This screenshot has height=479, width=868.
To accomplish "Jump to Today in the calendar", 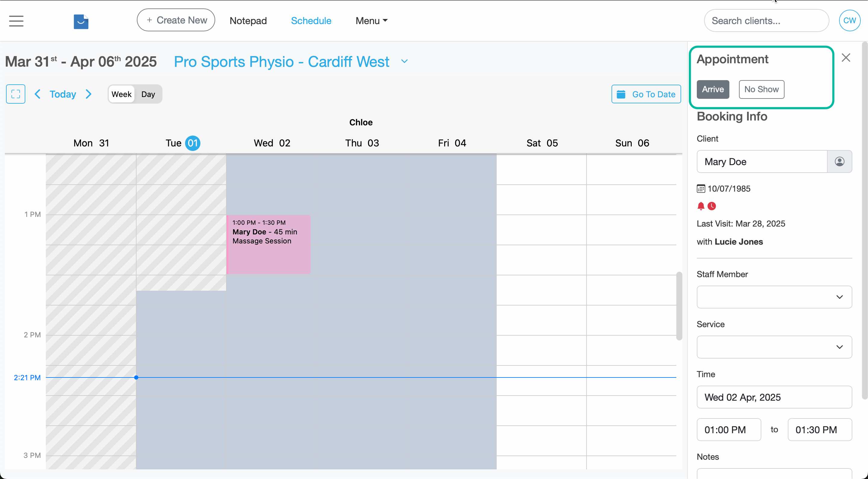I will coord(63,94).
